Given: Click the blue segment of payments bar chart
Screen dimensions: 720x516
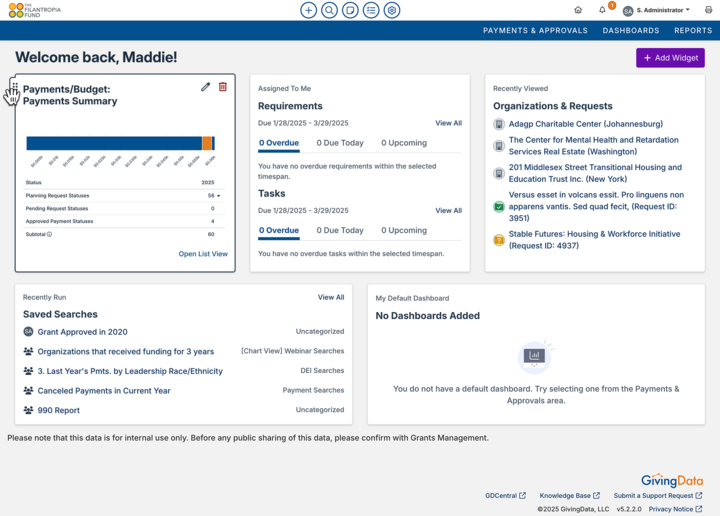Looking at the screenshot, I should [114, 143].
